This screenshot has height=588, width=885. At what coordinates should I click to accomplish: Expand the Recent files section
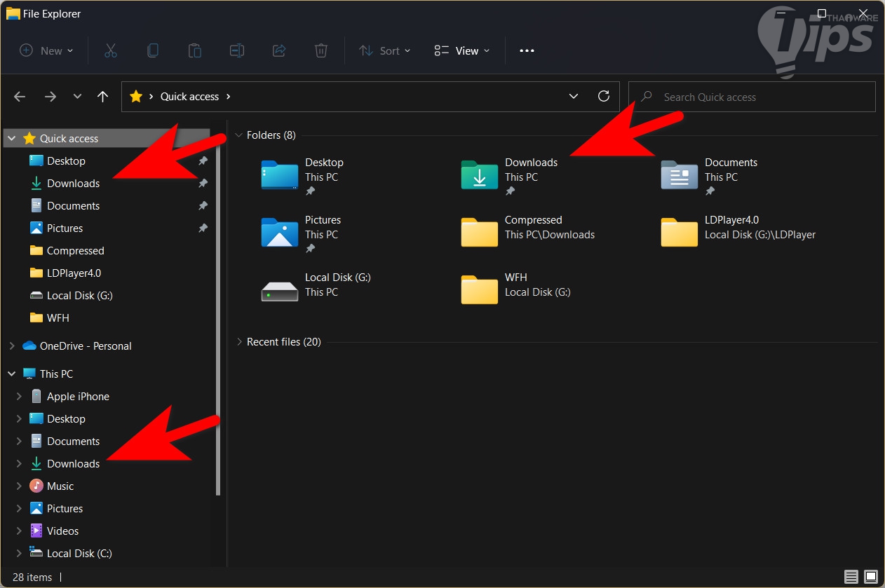click(240, 342)
